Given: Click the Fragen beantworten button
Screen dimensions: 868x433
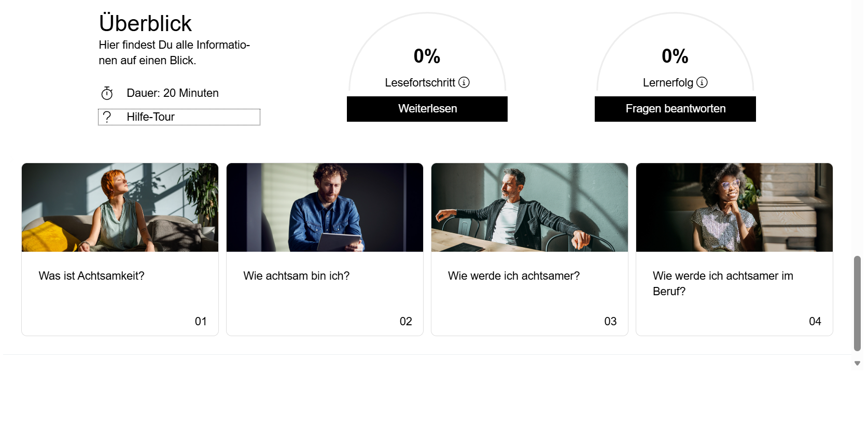Looking at the screenshot, I should 675,109.
